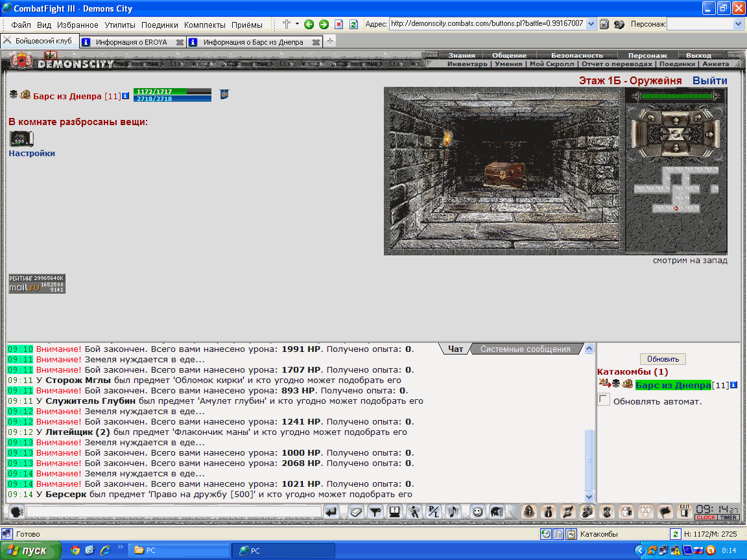Click the refresh center button on the navigation pad
The image size is (747, 560).
point(676,134)
